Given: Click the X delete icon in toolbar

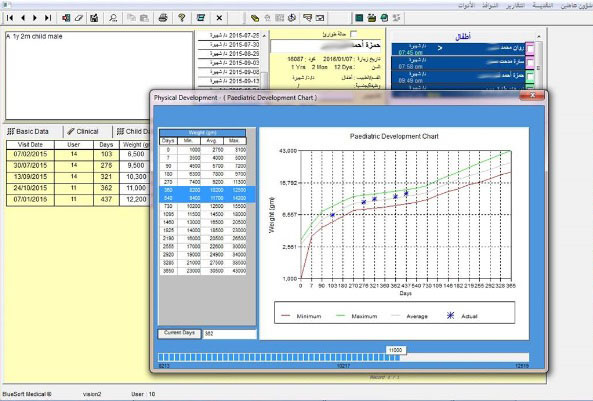Looking at the screenshot, I should pos(219,18).
